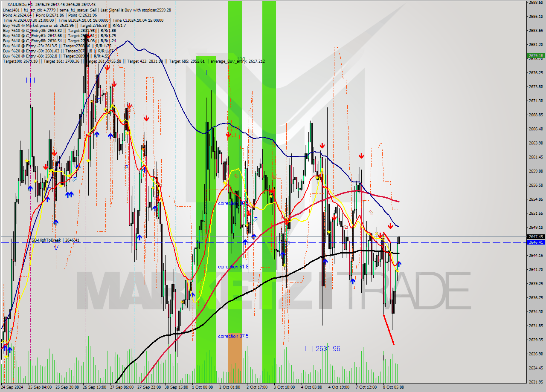Click the 'correction 61.8' Fibonacci label
Viewport: 546px width, 392px height.
click(233, 267)
